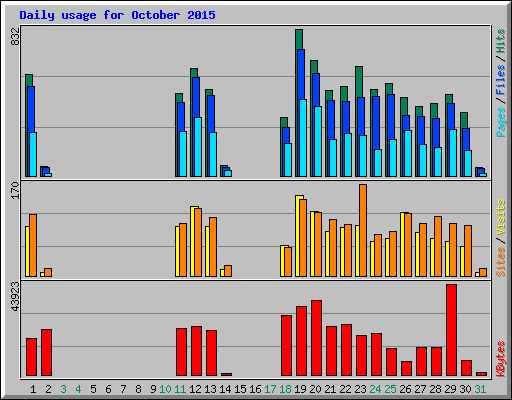Click day 26 on the x-axis
Screen dimensions: 512x400
coord(405,389)
